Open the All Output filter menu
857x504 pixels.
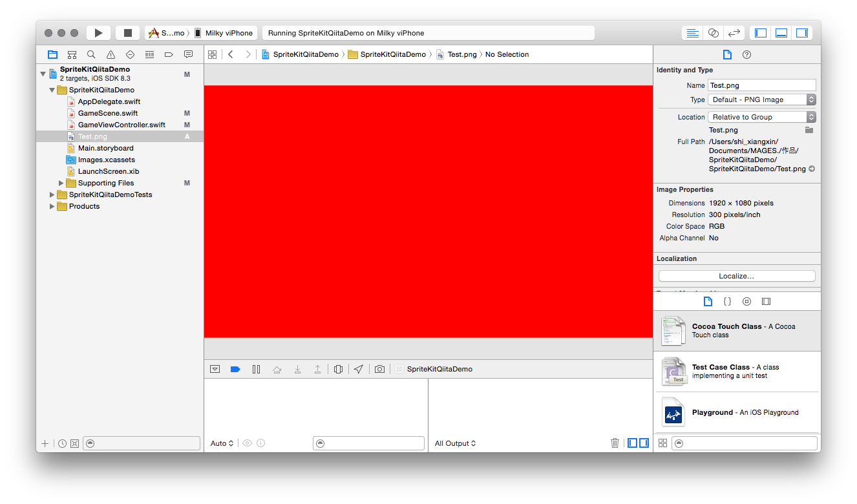(456, 443)
